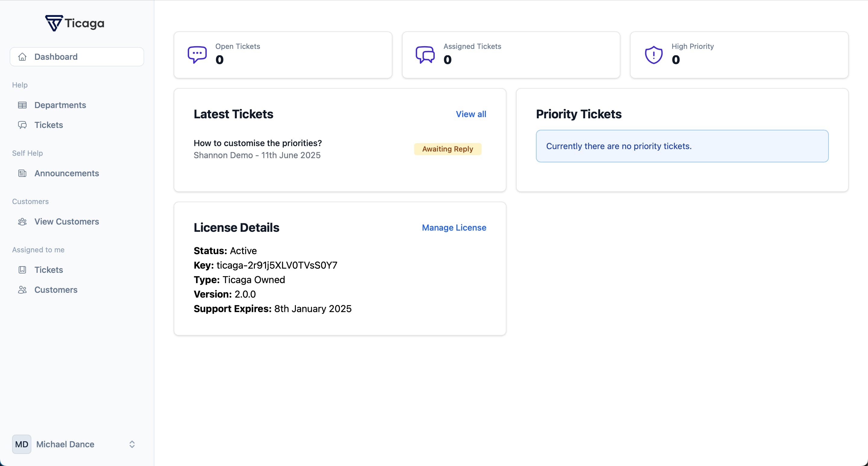868x466 pixels.
Task: Click the Announcements newspaper icon
Action: pyautogui.click(x=22, y=173)
